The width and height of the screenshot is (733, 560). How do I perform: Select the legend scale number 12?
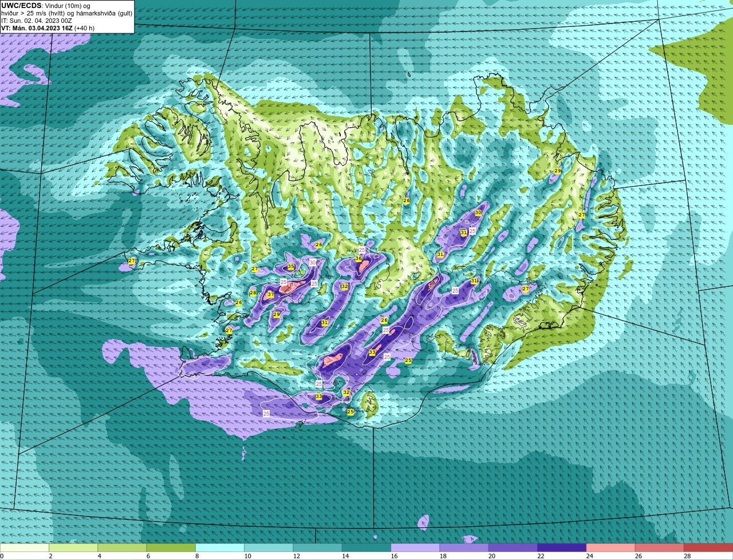click(x=297, y=556)
